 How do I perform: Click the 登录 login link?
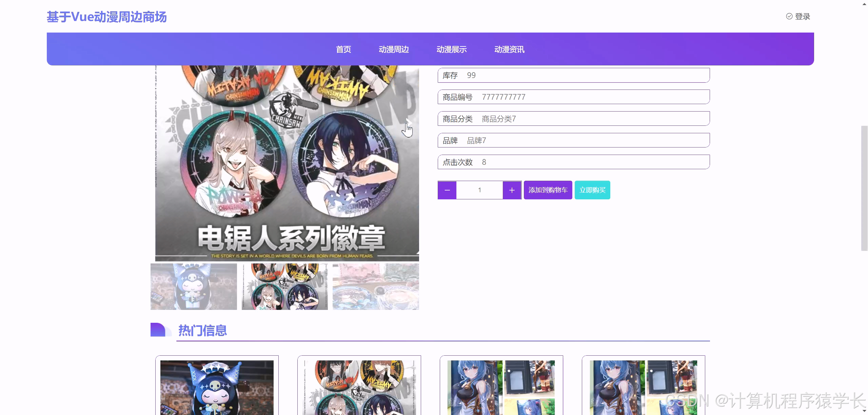click(x=802, y=16)
